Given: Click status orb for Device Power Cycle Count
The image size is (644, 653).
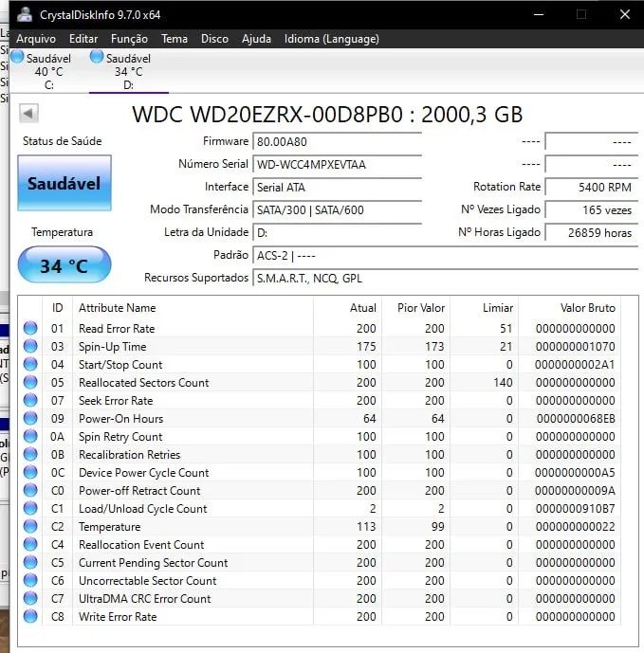Looking at the screenshot, I should [x=30, y=472].
